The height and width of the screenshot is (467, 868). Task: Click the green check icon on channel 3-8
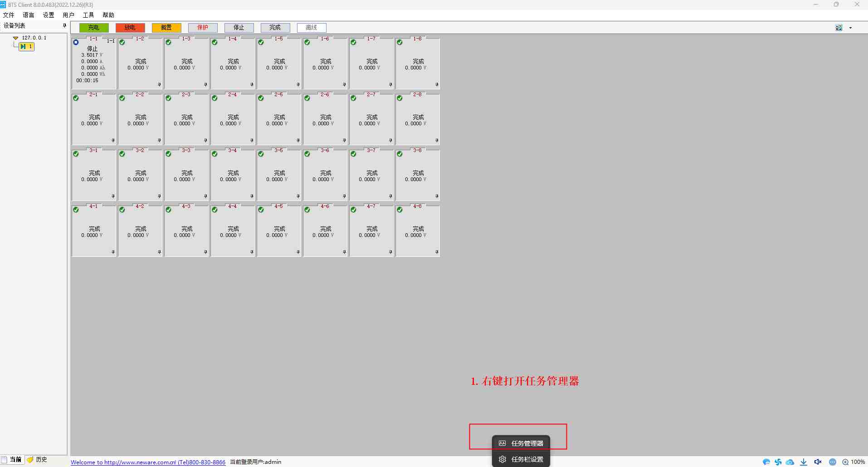400,154
